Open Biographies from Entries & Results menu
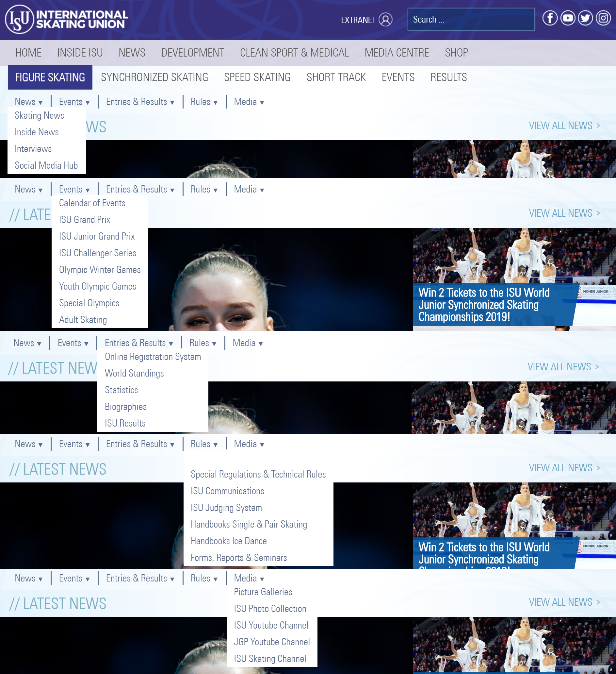The width and height of the screenshot is (616, 674). pyautogui.click(x=126, y=407)
